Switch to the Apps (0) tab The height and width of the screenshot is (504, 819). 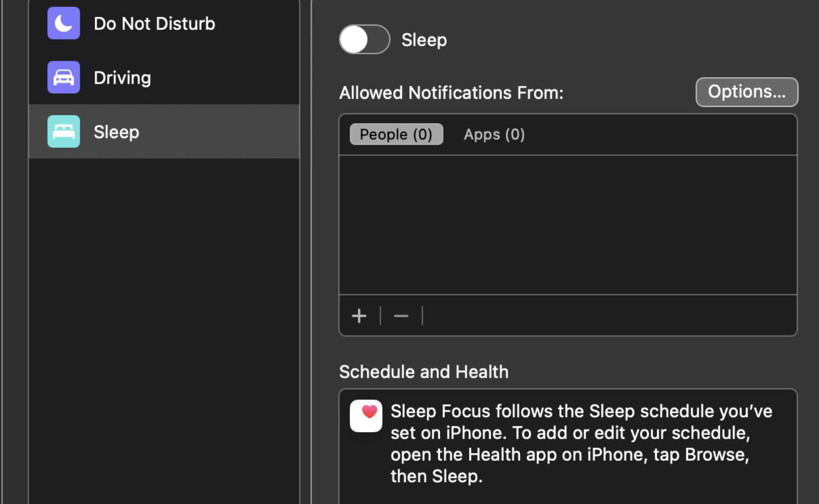tap(494, 134)
